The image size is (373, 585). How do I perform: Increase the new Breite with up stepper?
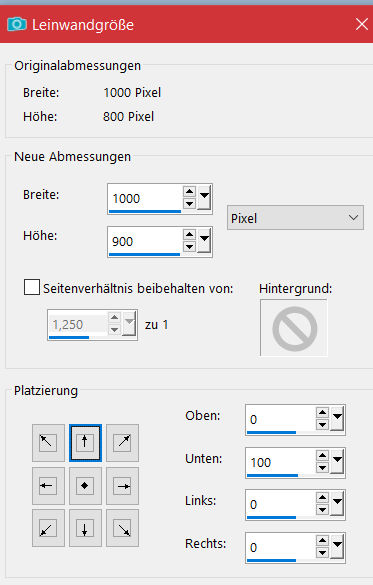tap(189, 192)
